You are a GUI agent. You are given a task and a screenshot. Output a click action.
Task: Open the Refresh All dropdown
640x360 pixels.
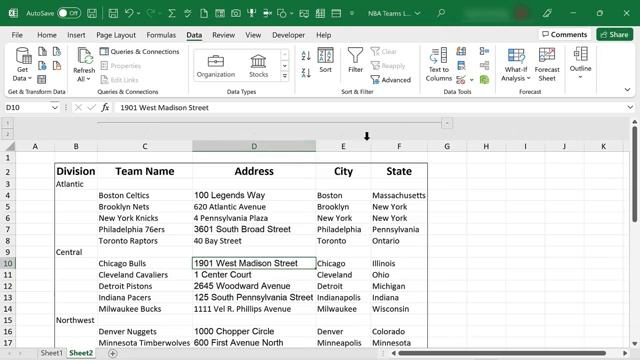coord(84,74)
